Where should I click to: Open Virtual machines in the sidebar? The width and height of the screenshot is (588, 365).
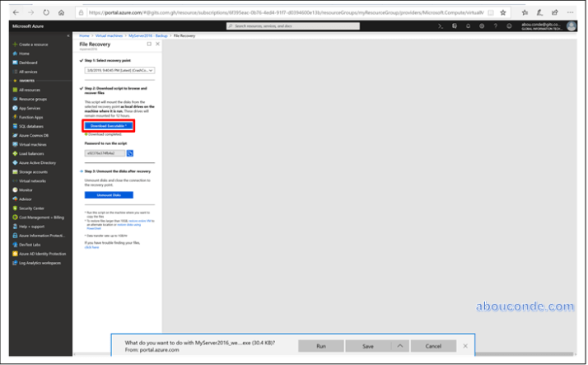(35, 143)
